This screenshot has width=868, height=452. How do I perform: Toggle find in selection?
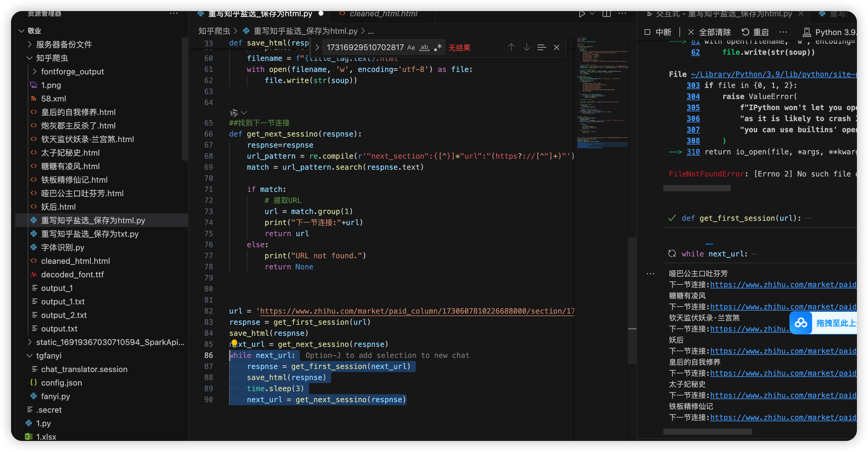pyautogui.click(x=542, y=48)
